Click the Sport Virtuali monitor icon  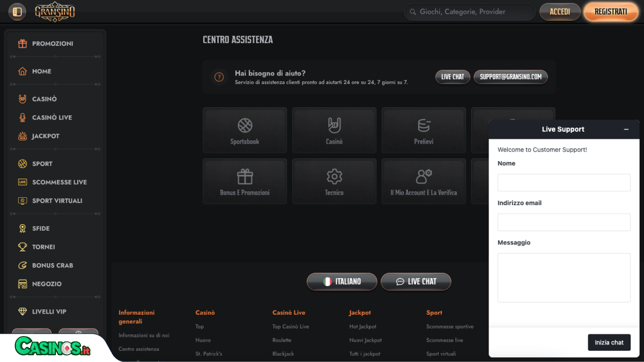coord(22,201)
